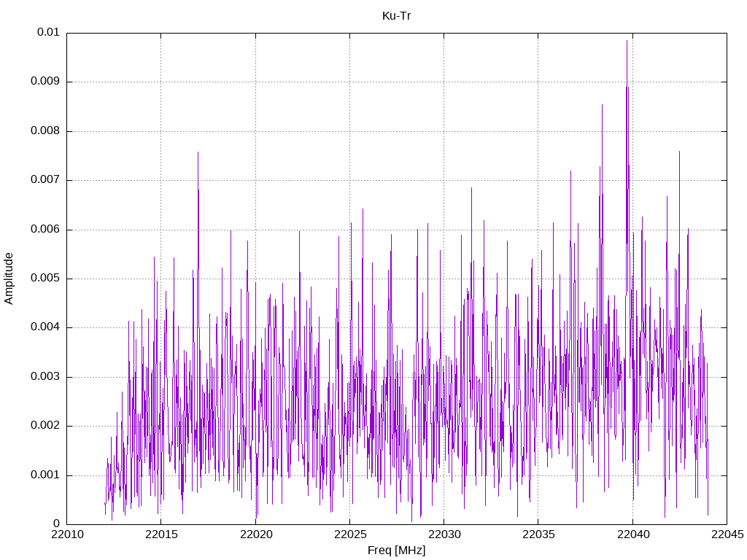Click the y-axis tick value 0.006
This screenshot has width=747, height=560.
tap(45, 230)
